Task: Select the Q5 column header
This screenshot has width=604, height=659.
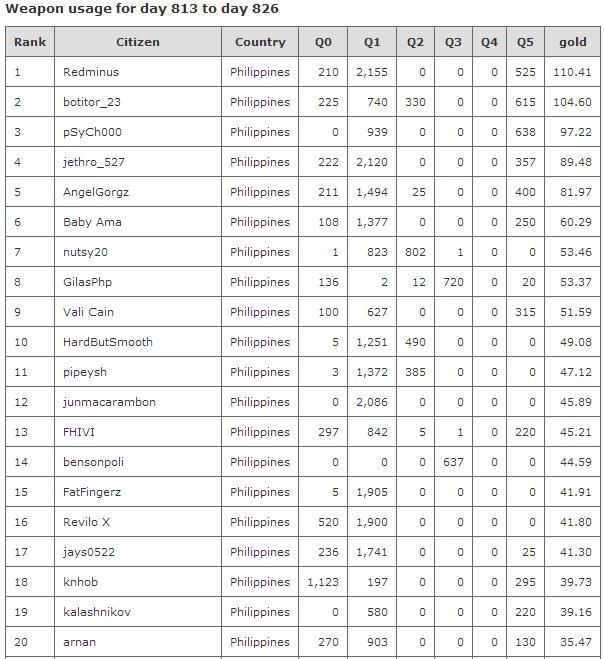Action: [525, 42]
